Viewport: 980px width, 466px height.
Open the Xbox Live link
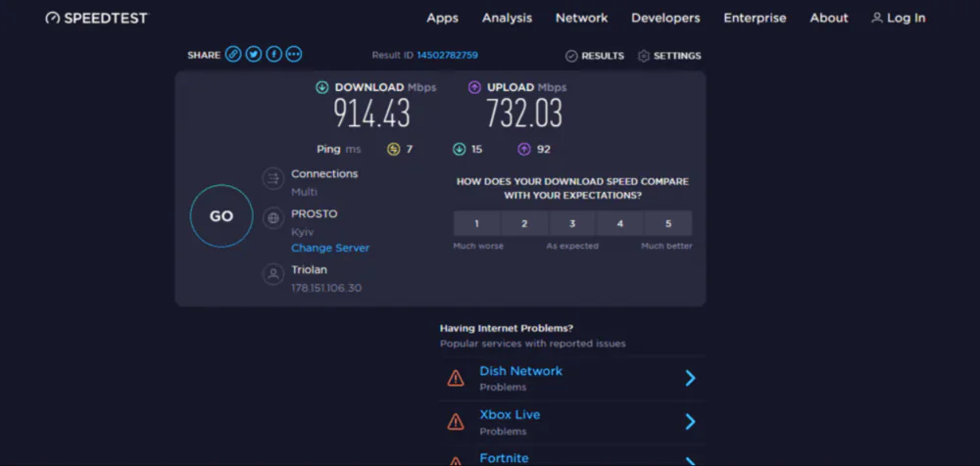pos(510,415)
